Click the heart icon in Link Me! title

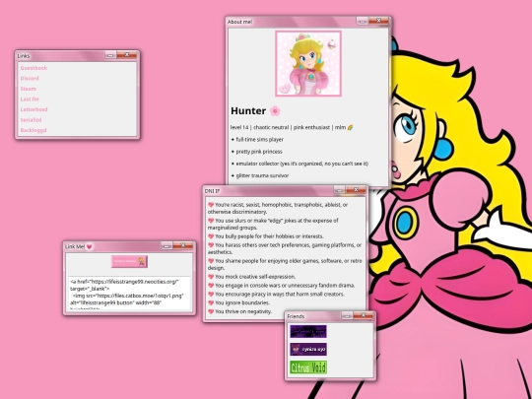pos(90,246)
